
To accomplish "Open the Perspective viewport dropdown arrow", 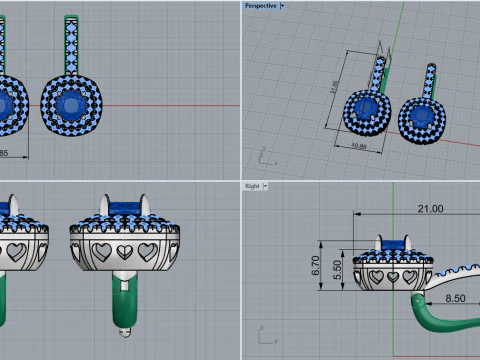I will pyautogui.click(x=282, y=6).
